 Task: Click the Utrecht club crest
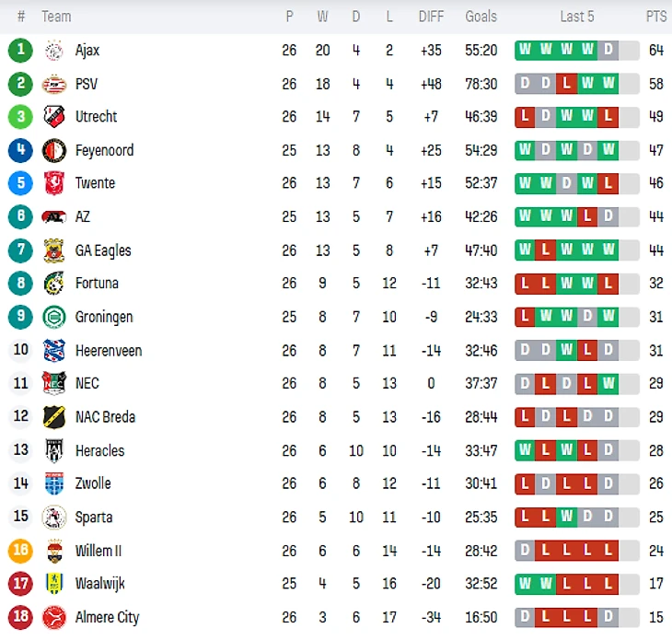click(x=54, y=117)
